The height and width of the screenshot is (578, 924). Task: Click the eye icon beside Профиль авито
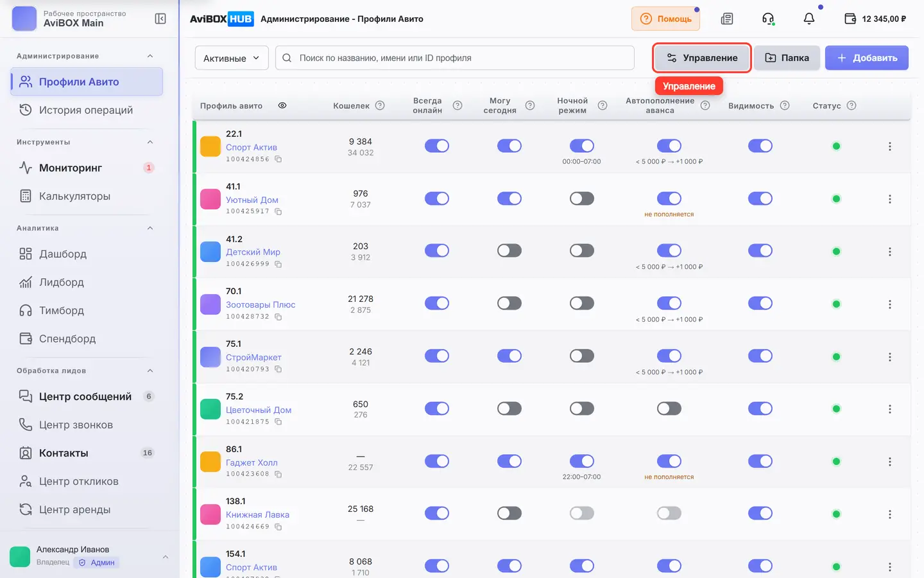(x=282, y=105)
